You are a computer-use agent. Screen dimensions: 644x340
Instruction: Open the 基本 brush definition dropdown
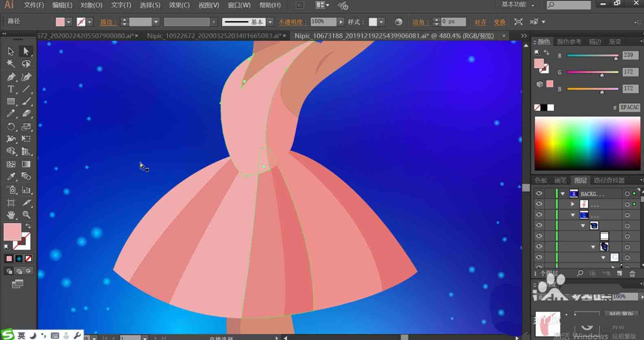(x=271, y=22)
